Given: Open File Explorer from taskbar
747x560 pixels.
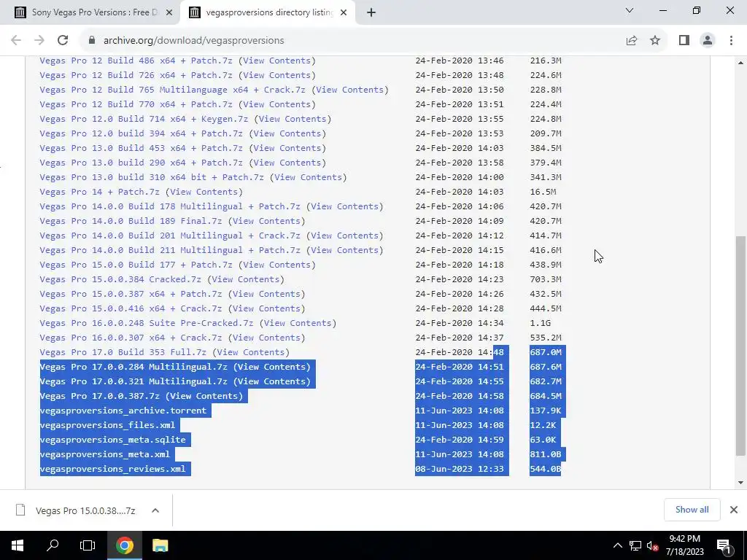Looking at the screenshot, I should click(160, 545).
